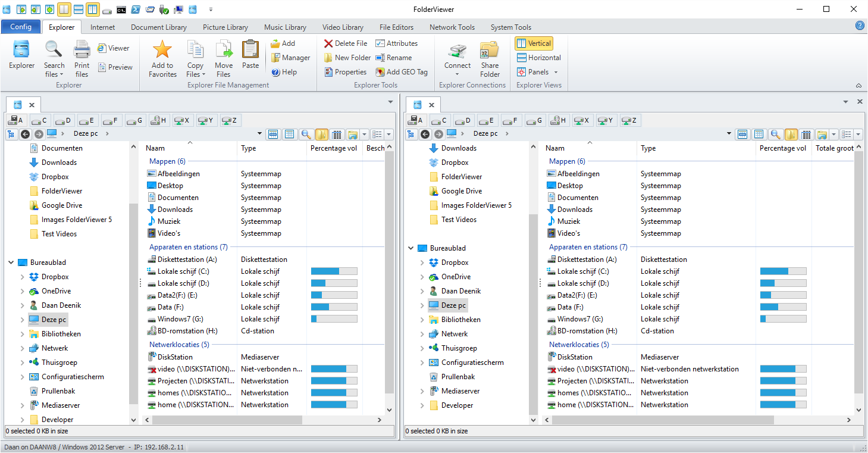
Task: Select network drive X in left pane
Action: (x=182, y=120)
